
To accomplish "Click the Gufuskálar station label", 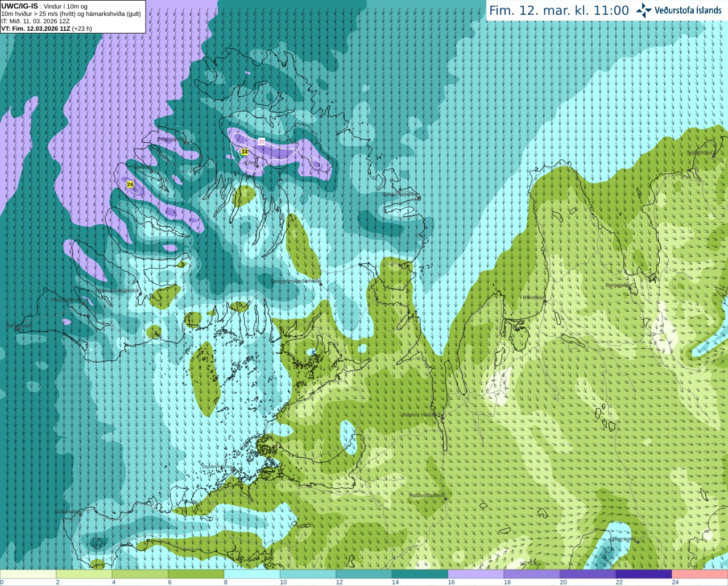I will [x=67, y=511].
